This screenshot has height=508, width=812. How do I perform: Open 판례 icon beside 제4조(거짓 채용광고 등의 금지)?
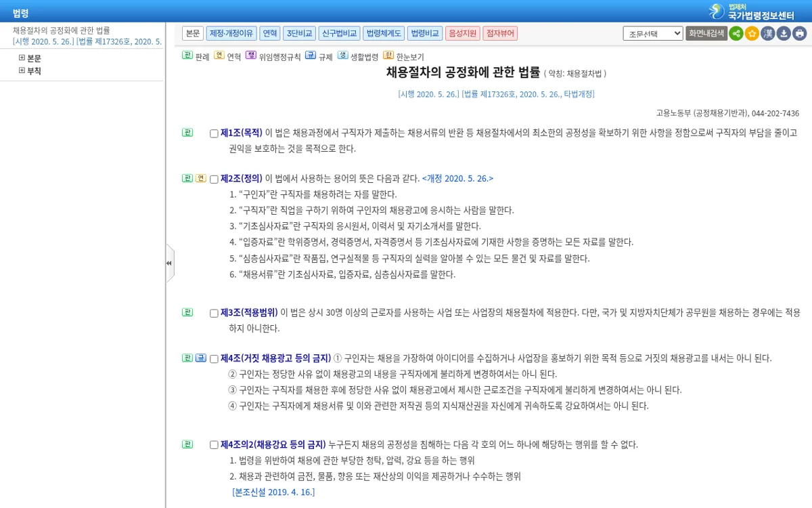pyautogui.click(x=187, y=358)
